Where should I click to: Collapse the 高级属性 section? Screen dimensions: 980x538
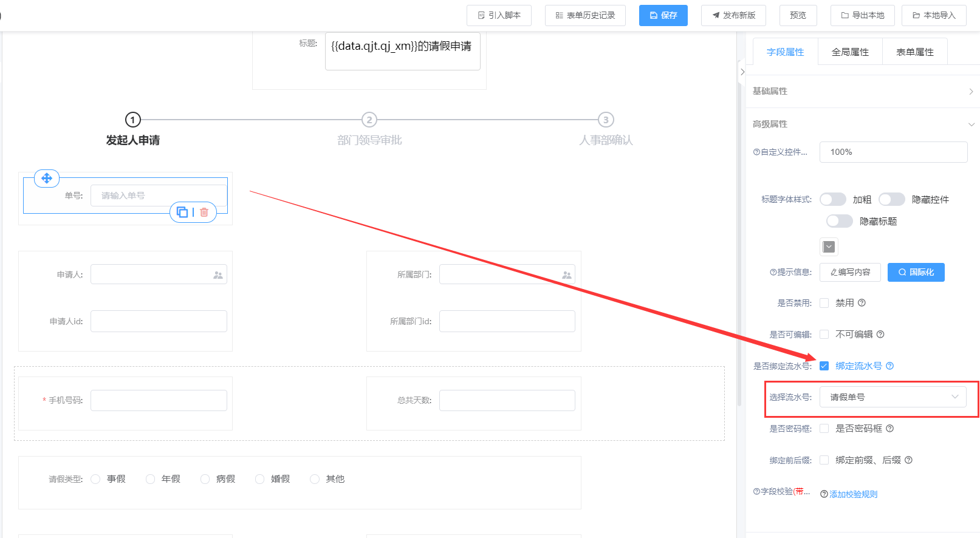tap(863, 124)
